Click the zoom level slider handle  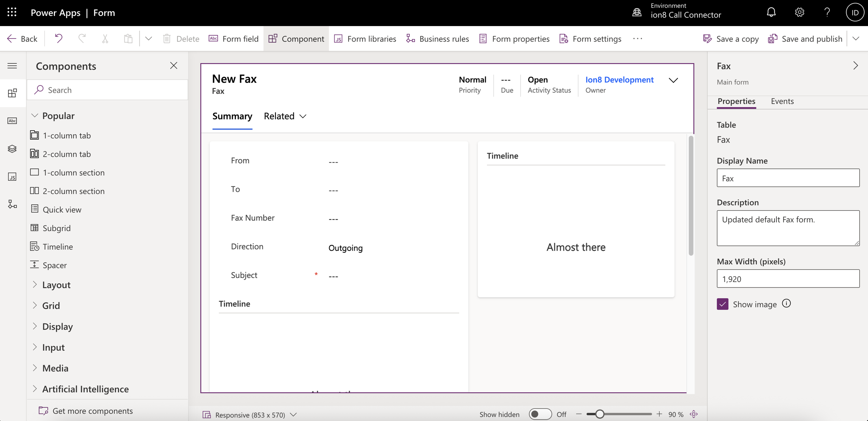(599, 414)
